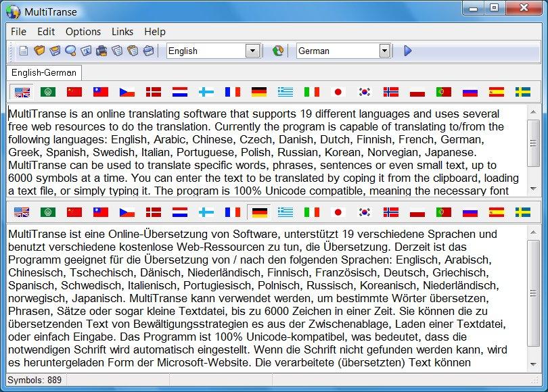Click the Font 'T' toolbar icon

pyautogui.click(x=87, y=51)
